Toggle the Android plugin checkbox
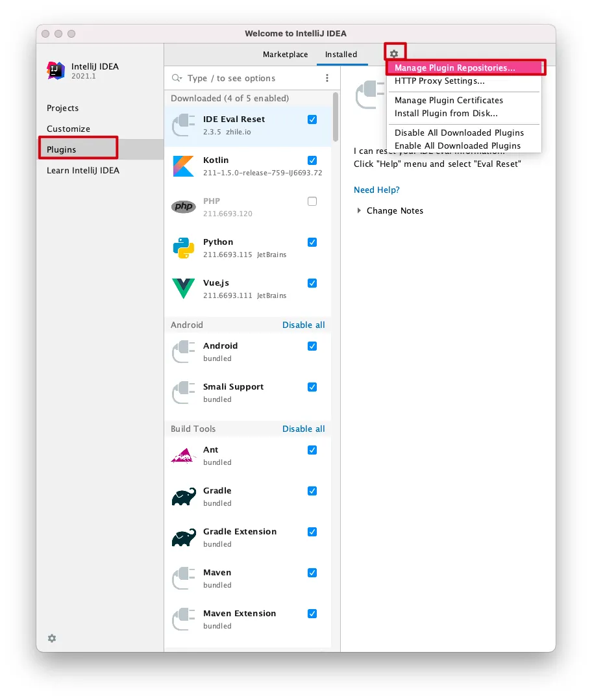This screenshot has width=592, height=700. pos(312,346)
